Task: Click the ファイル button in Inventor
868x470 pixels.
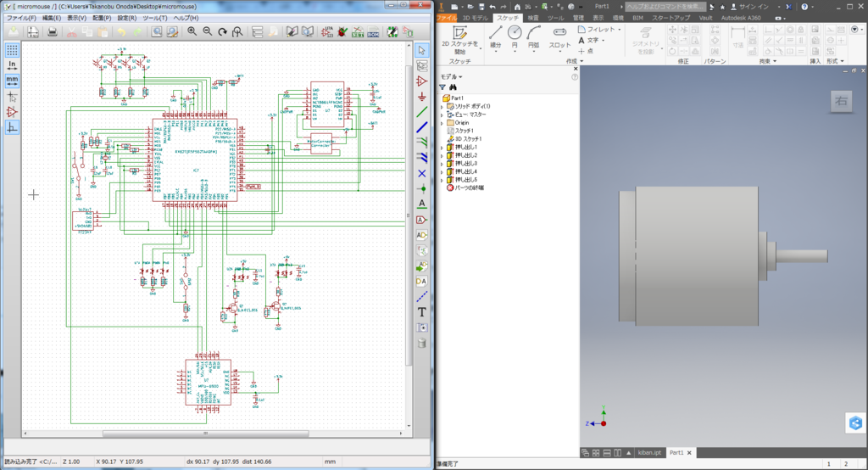Action: point(446,18)
